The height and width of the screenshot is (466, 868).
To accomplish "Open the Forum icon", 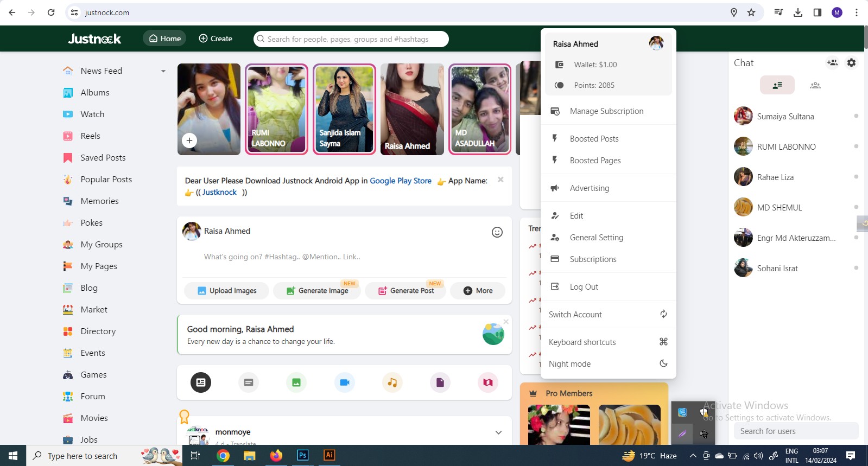I will 68,397.
